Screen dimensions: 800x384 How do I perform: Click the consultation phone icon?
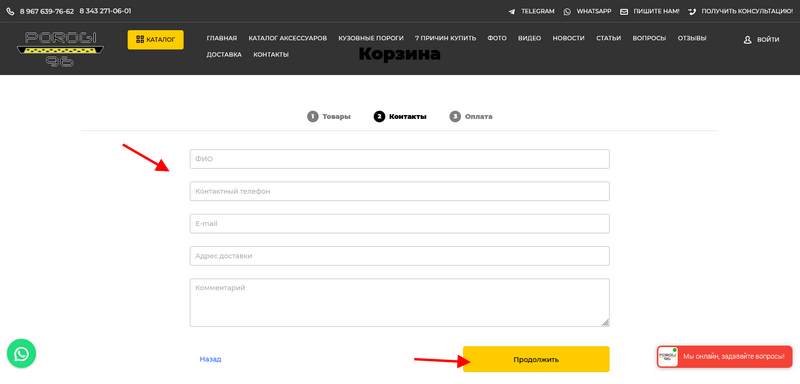692,11
